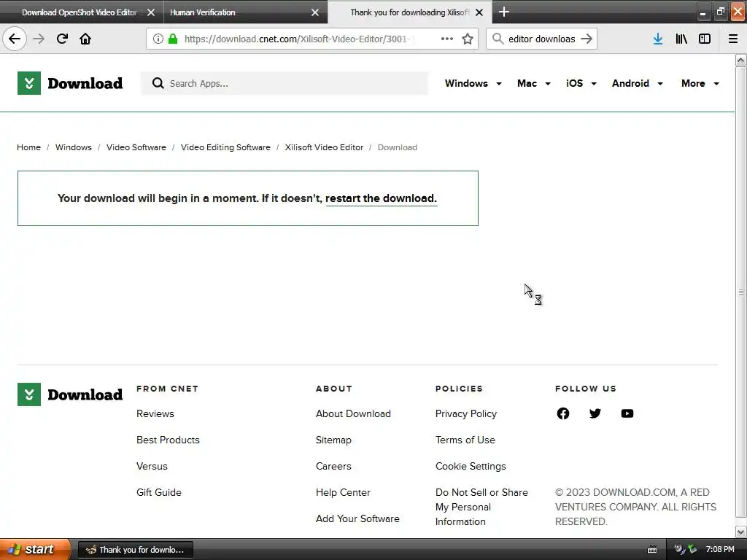Open Video Editing Software breadcrumb link

(x=225, y=147)
